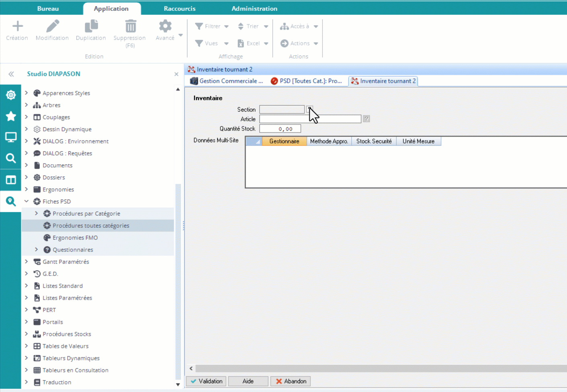This screenshot has height=392, width=567.
Task: Open the Trier dropdown
Action: click(x=253, y=27)
